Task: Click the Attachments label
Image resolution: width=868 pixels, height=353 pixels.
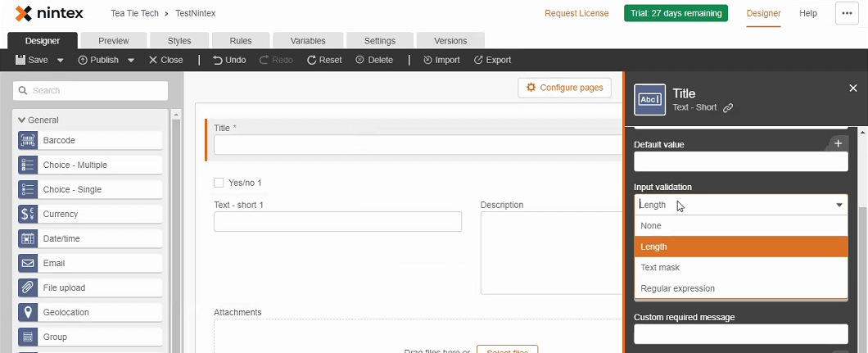Action: pyautogui.click(x=237, y=312)
